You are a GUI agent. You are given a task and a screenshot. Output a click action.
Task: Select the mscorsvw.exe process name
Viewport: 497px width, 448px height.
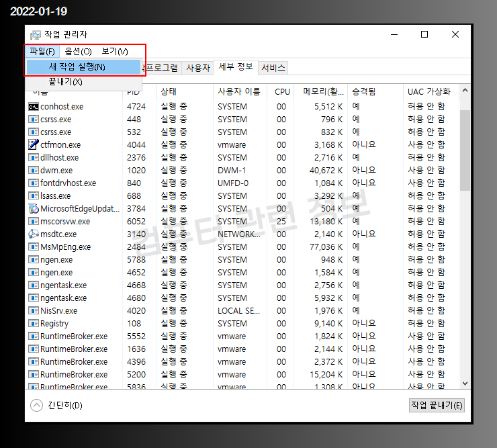point(65,221)
